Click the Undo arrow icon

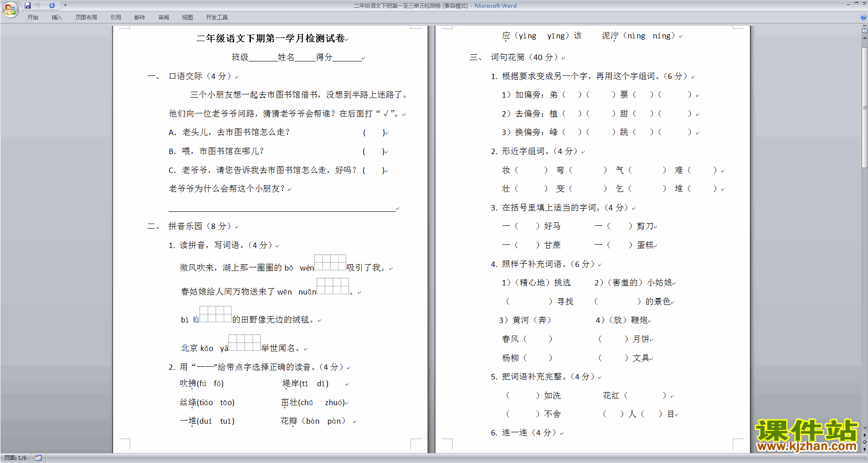tap(38, 5)
